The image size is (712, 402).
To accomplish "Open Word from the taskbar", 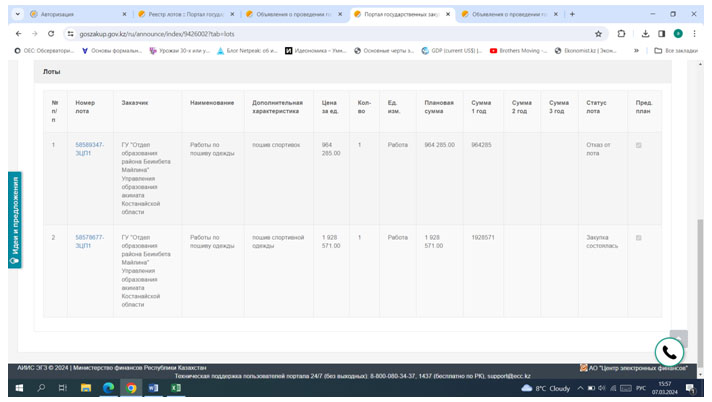I will (153, 388).
